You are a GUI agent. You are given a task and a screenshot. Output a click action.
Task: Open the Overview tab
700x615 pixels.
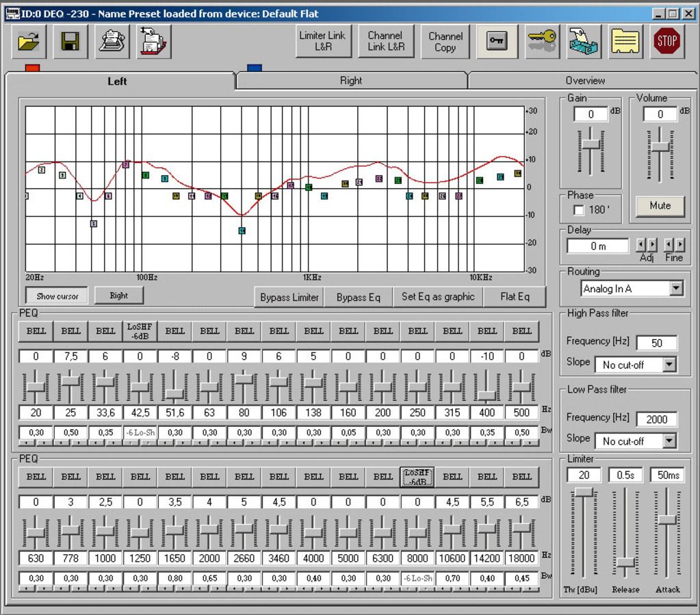tap(584, 81)
